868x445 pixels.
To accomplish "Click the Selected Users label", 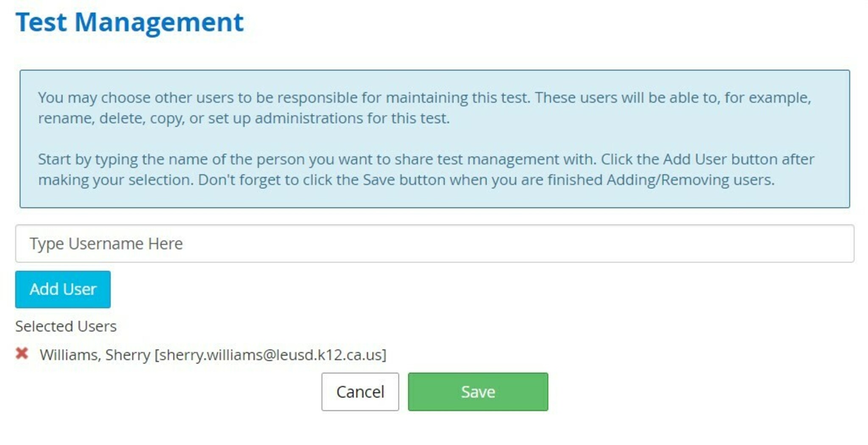I will coord(66,326).
